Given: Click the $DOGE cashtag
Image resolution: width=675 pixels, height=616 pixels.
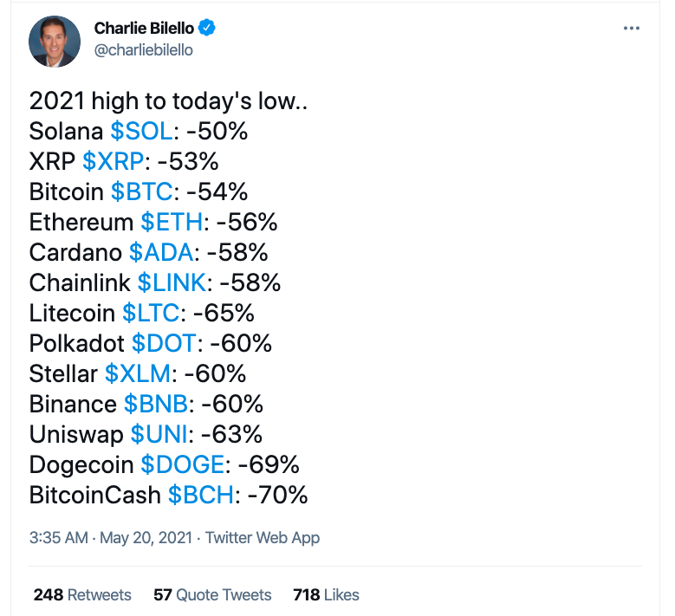Looking at the screenshot, I should point(183,465).
